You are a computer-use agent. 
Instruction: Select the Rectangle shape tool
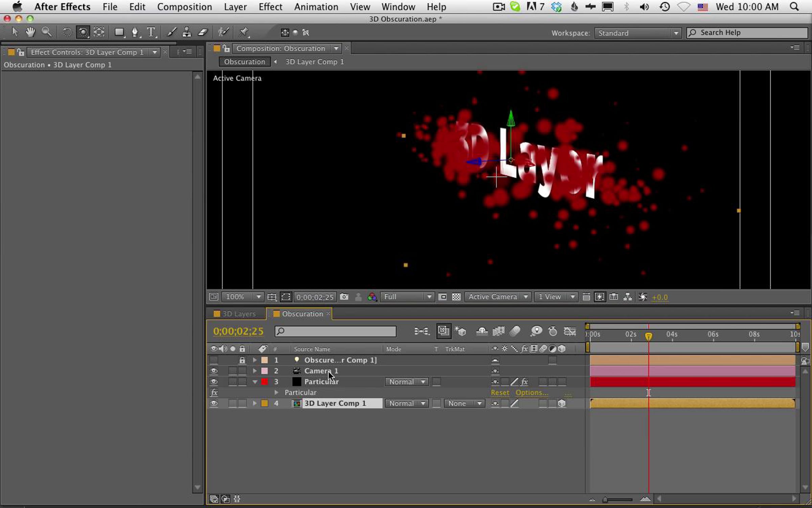pyautogui.click(x=119, y=32)
